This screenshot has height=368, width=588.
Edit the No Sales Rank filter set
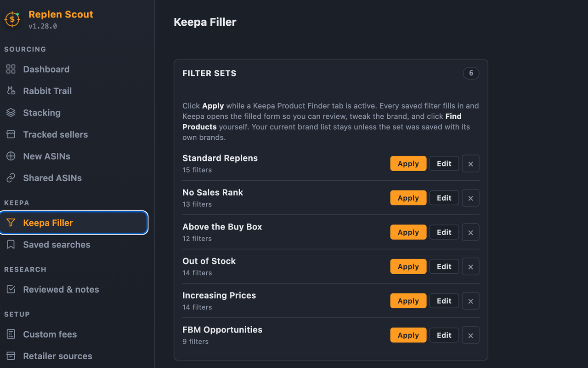tap(444, 198)
